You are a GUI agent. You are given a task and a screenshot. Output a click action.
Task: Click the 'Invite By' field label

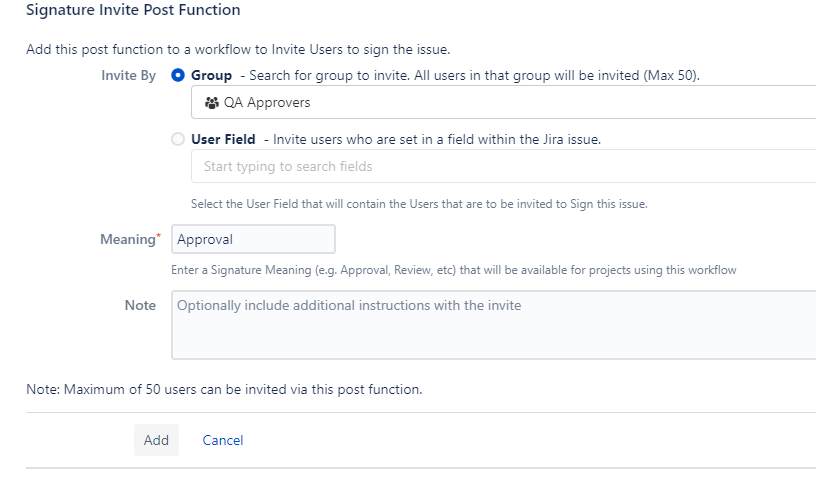click(x=128, y=76)
